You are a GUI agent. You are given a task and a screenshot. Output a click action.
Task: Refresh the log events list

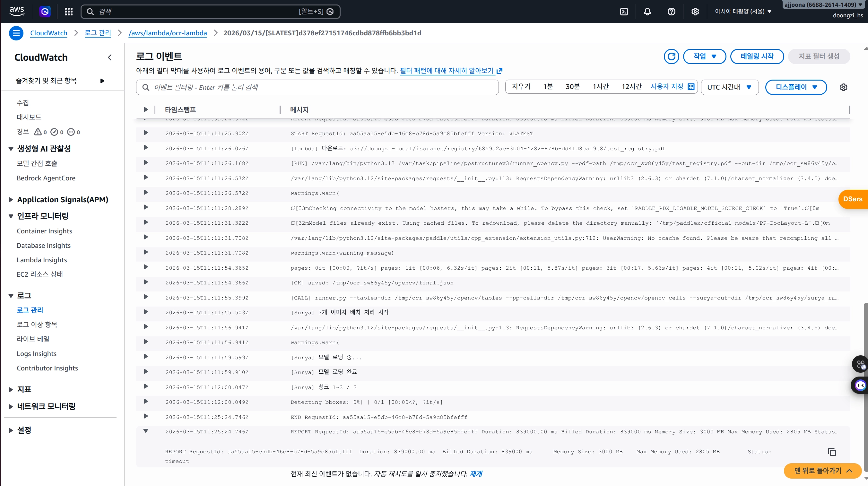pyautogui.click(x=671, y=56)
